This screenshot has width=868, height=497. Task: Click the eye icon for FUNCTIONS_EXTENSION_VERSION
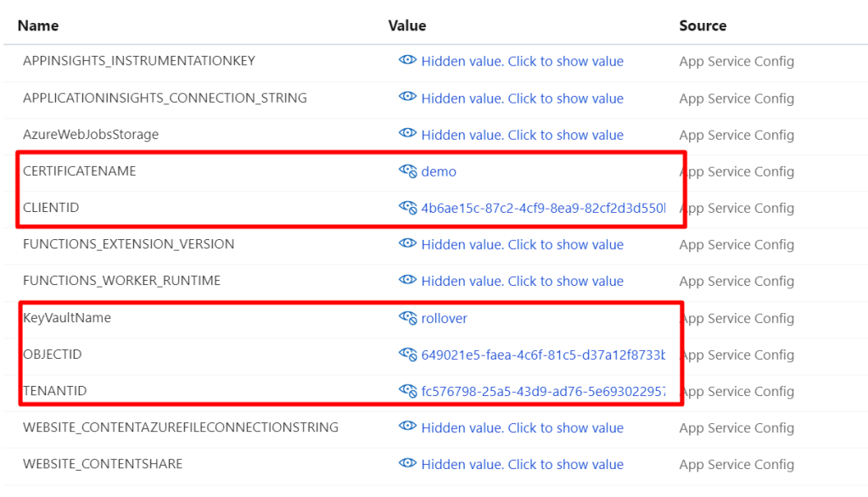point(407,244)
